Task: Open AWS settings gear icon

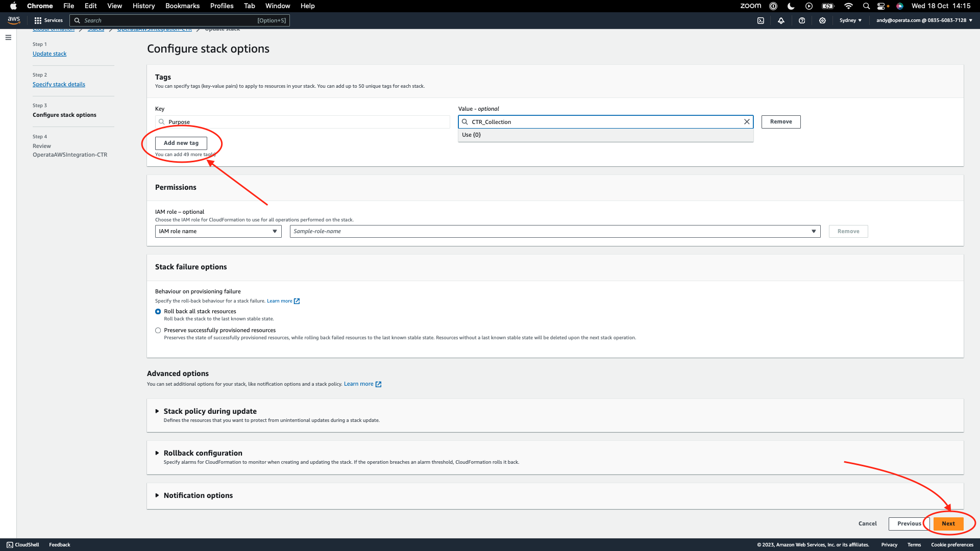Action: (822, 20)
